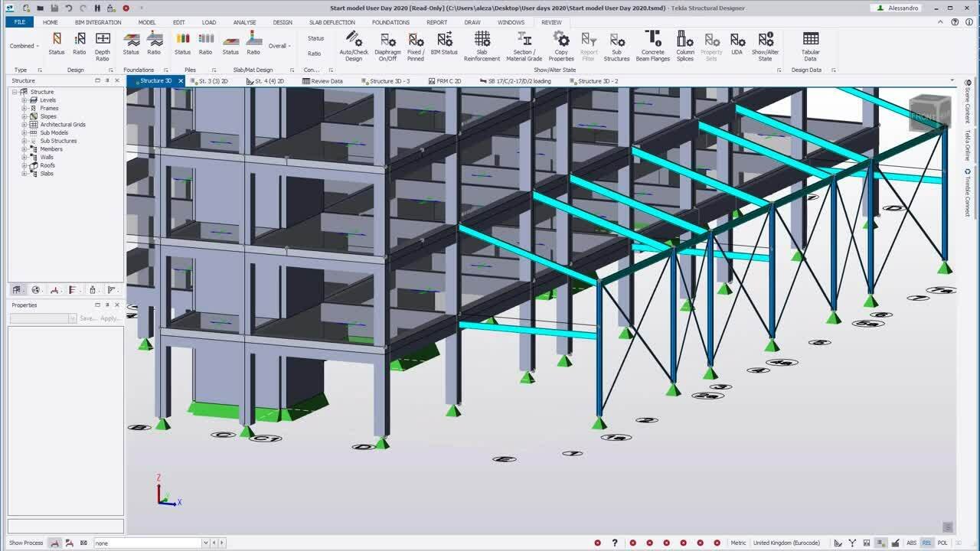Open the Combined type dropdown
This screenshot has width=980, height=551.
(23, 46)
